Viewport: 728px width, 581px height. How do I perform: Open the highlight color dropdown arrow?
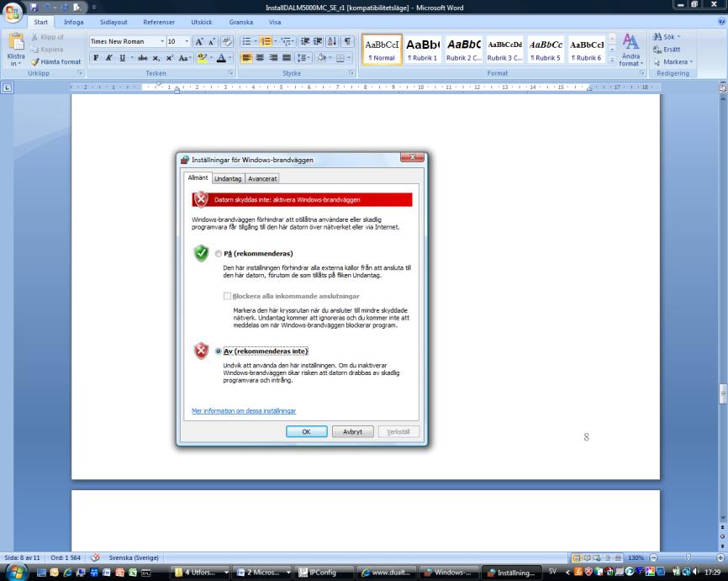211,58
